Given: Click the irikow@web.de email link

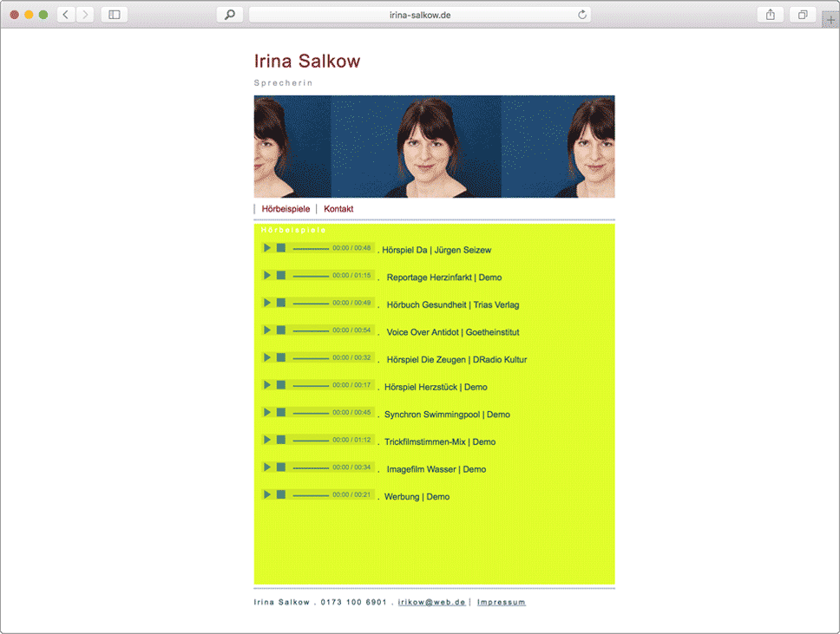Looking at the screenshot, I should [x=432, y=602].
